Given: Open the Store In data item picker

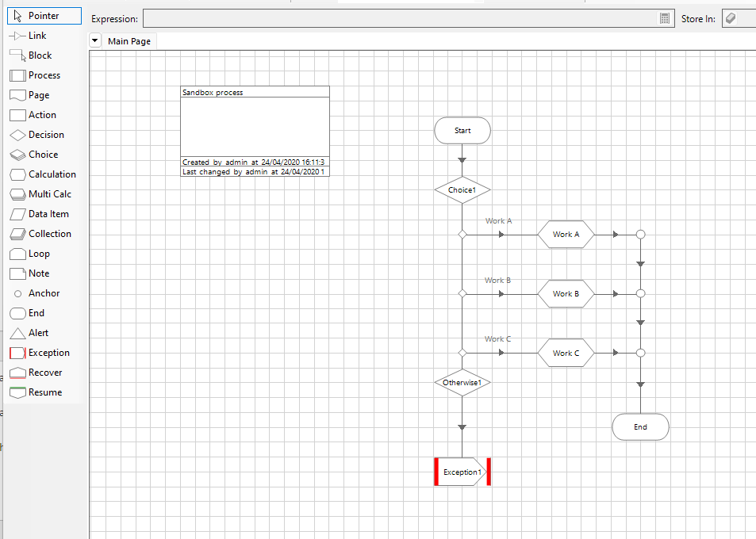Looking at the screenshot, I should click(x=731, y=18).
